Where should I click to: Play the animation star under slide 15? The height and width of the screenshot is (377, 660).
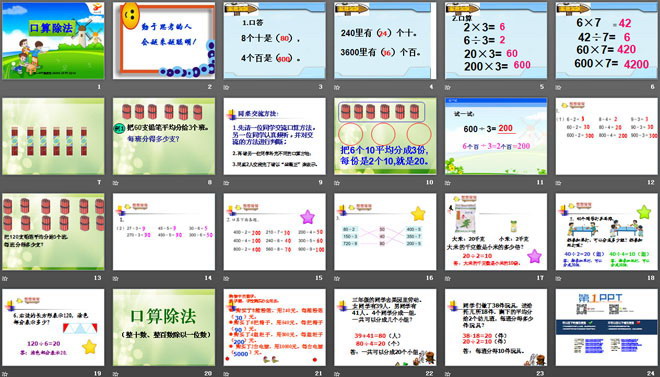226,279
